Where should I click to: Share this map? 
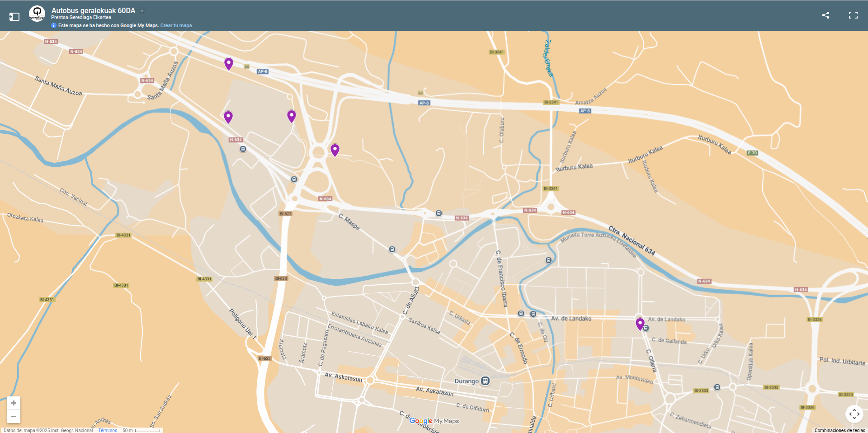[826, 15]
